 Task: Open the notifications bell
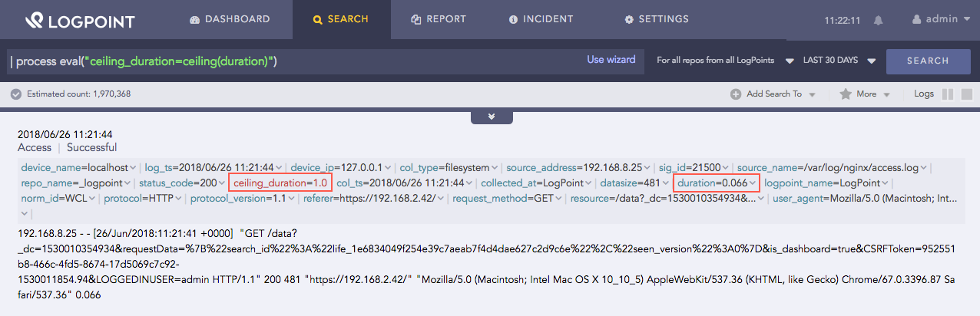tap(878, 20)
